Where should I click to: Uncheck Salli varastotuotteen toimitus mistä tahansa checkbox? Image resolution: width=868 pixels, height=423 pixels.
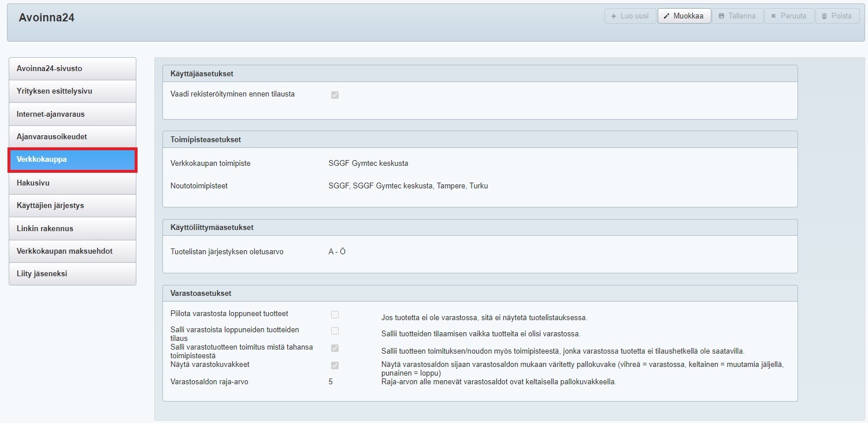[335, 348]
